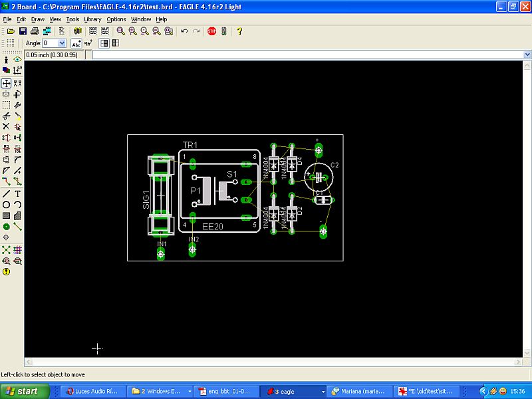This screenshot has width=532, height=399.
Task: Select the Move tool
Action: click(6, 83)
